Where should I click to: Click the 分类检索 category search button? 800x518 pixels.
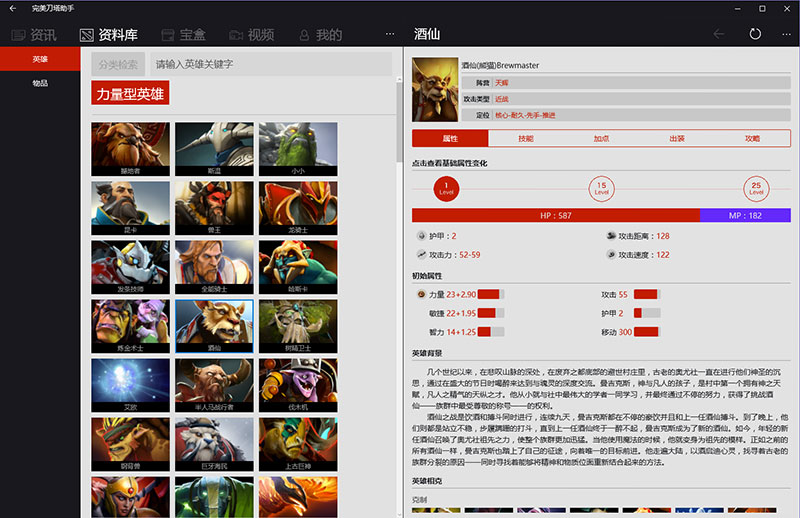118,64
